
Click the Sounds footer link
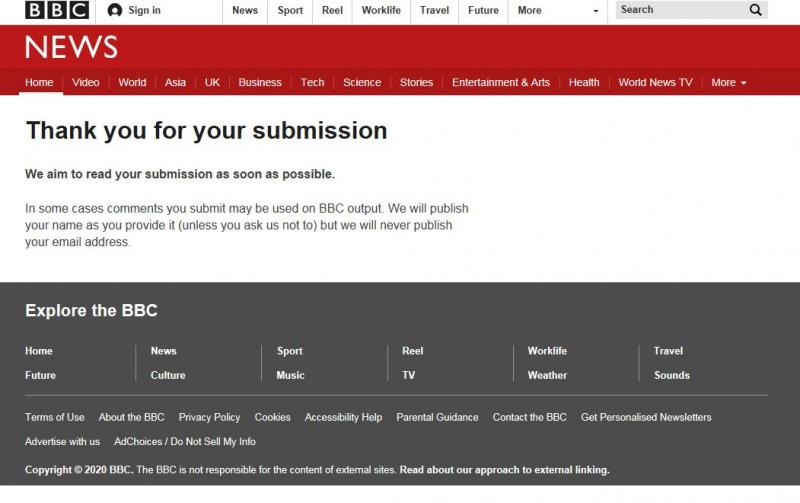click(x=671, y=375)
